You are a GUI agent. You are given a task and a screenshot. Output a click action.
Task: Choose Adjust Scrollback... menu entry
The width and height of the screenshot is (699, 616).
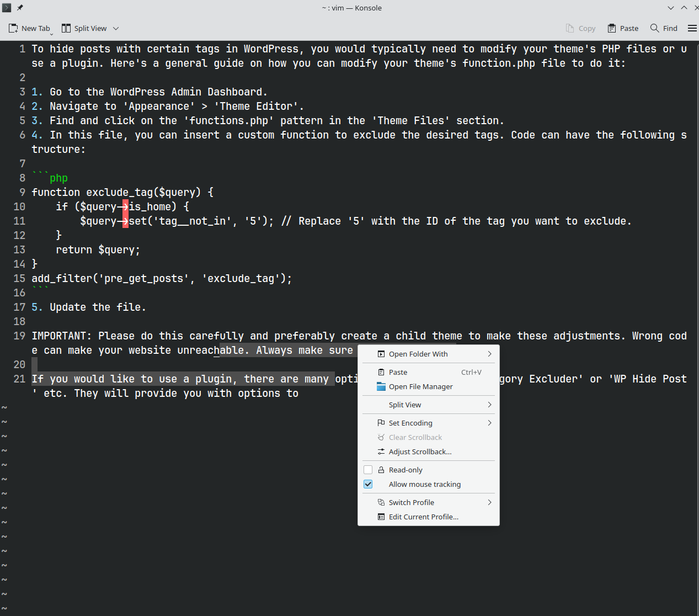click(x=429, y=452)
